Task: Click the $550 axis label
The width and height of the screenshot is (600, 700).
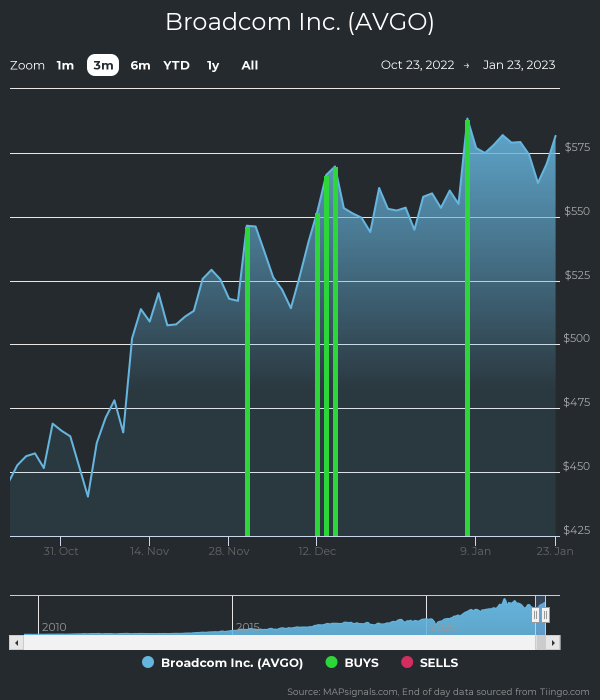Action: pos(577,211)
